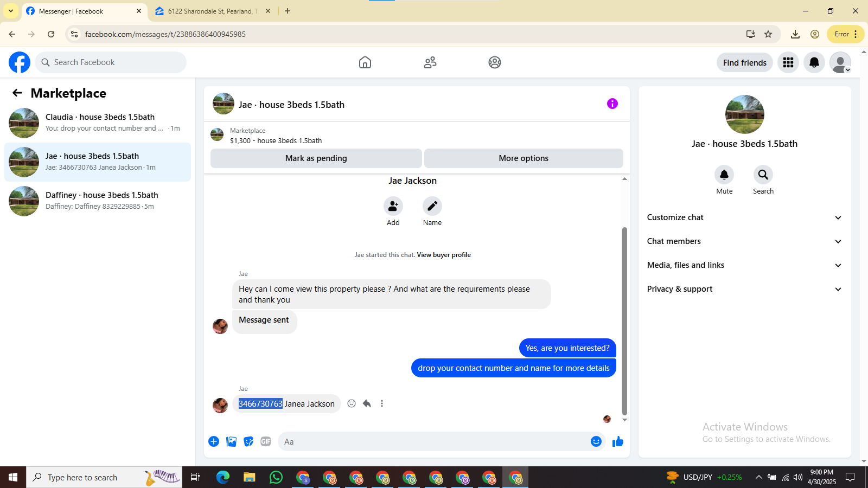Open emoji picker in message box

(596, 441)
